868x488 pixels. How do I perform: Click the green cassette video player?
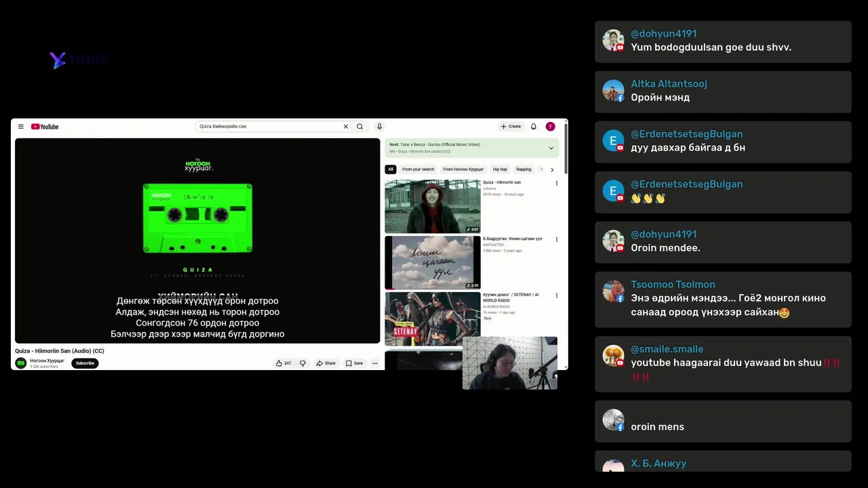tap(197, 241)
